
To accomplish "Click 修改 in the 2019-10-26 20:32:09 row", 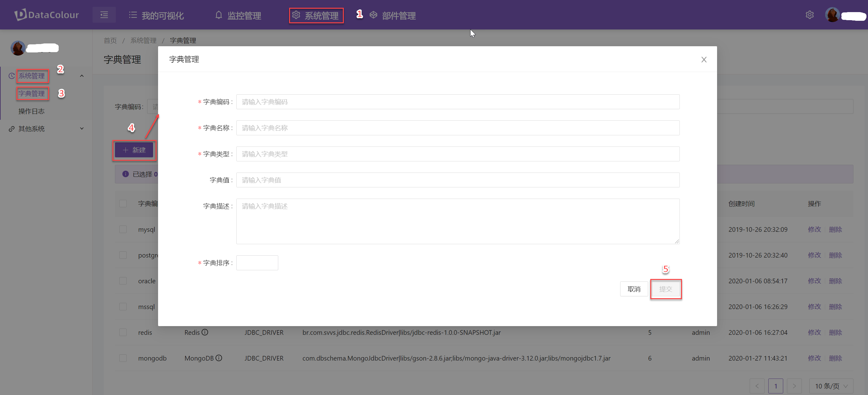I will (814, 229).
